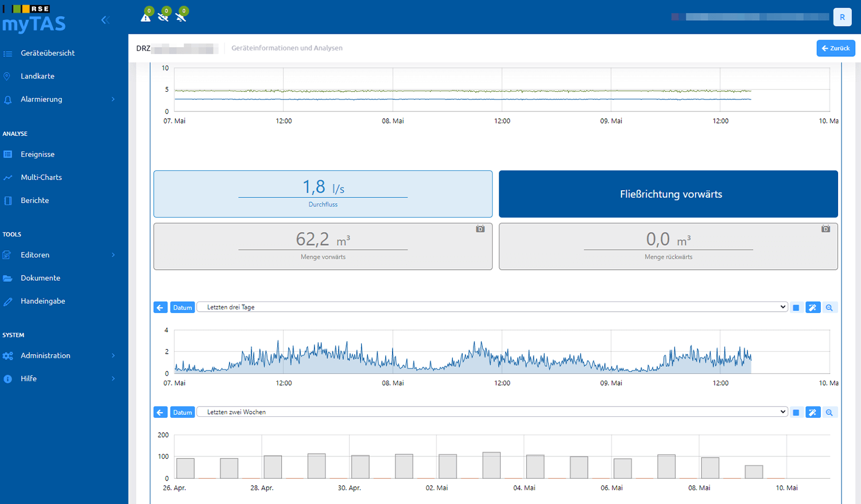Click the Zurück button

pos(836,48)
